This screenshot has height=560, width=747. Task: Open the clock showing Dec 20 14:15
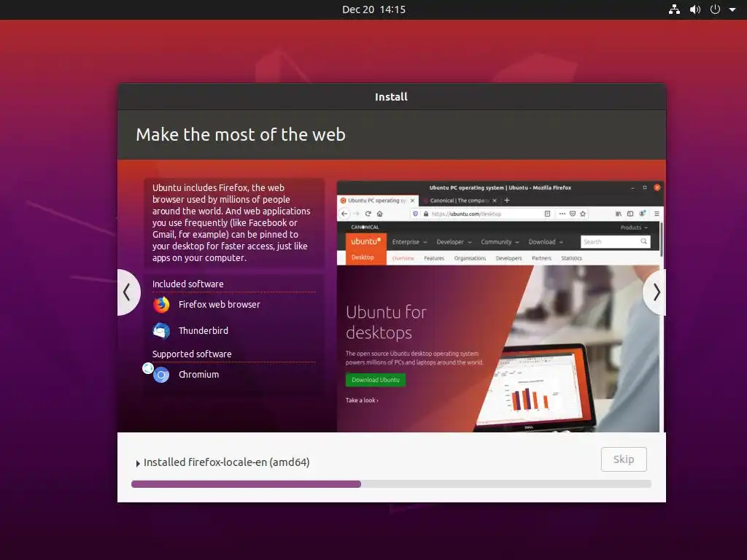373,9
